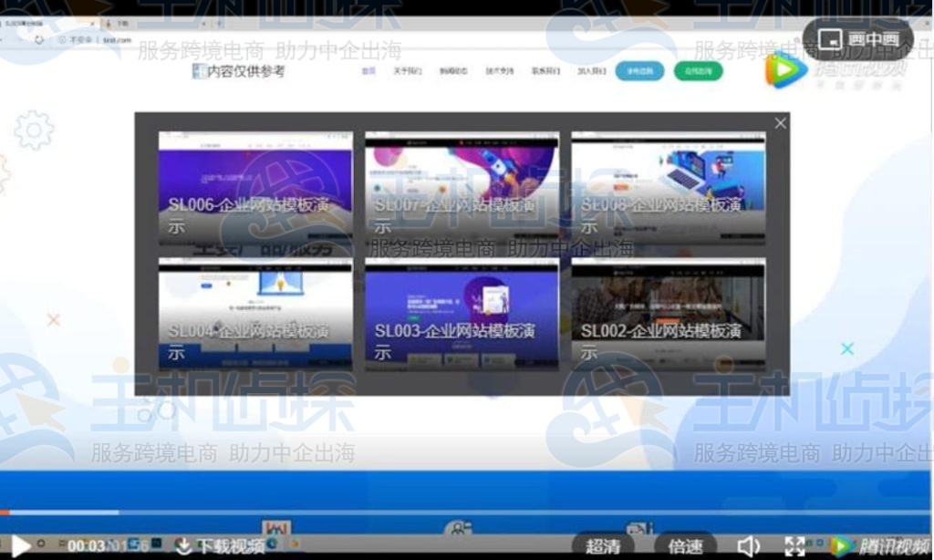Play the video

pyautogui.click(x=20, y=545)
